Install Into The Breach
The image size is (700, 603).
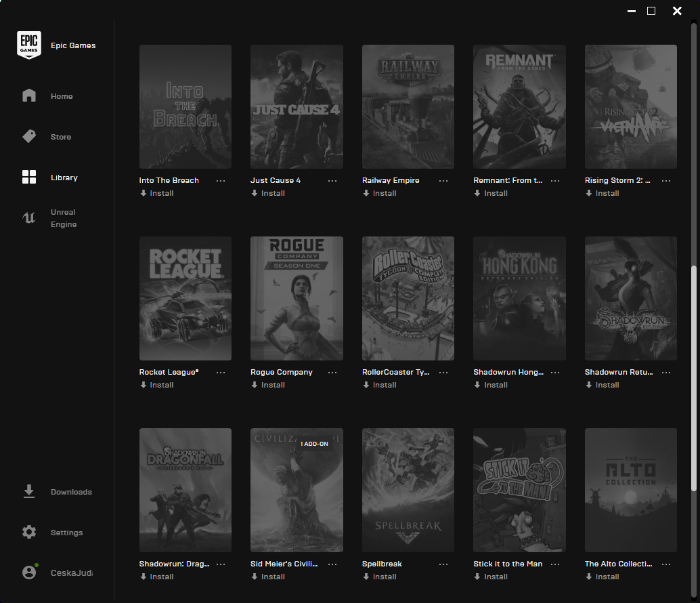click(x=156, y=193)
